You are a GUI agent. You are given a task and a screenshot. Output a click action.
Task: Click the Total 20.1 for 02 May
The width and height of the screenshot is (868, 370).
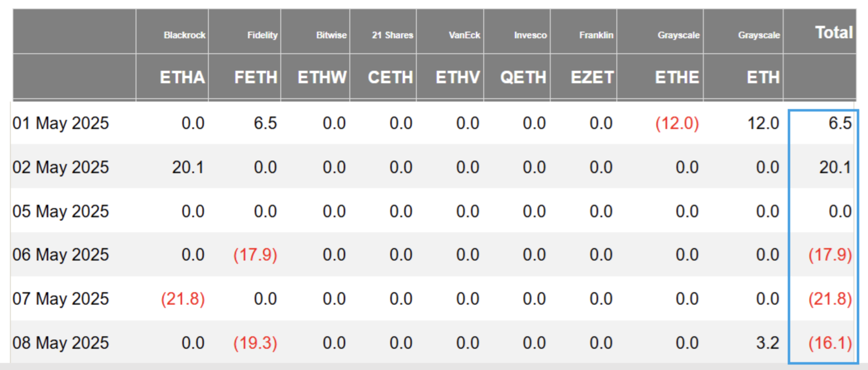[835, 168]
